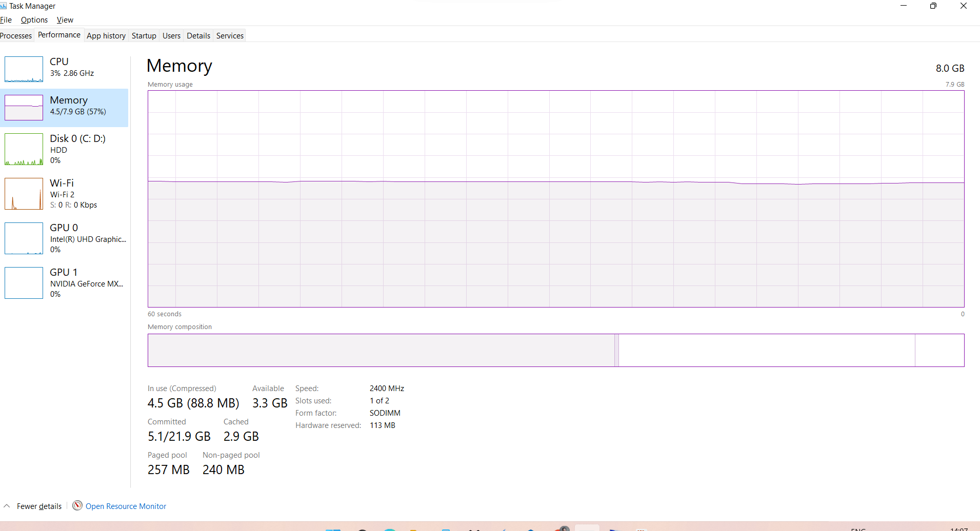Click the Paged pool value 257 MB
Screen dimensions: 980x531
169,469
